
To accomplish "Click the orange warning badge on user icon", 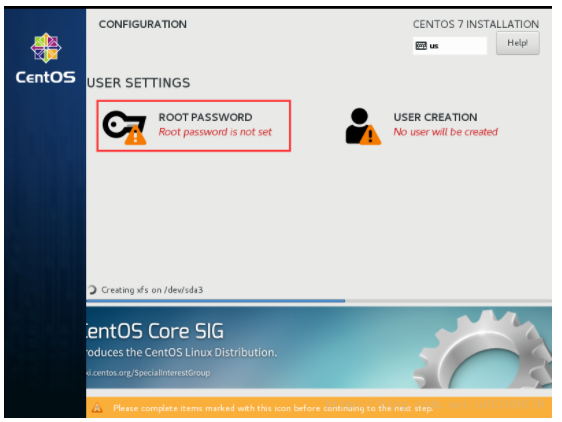I will click(x=370, y=135).
